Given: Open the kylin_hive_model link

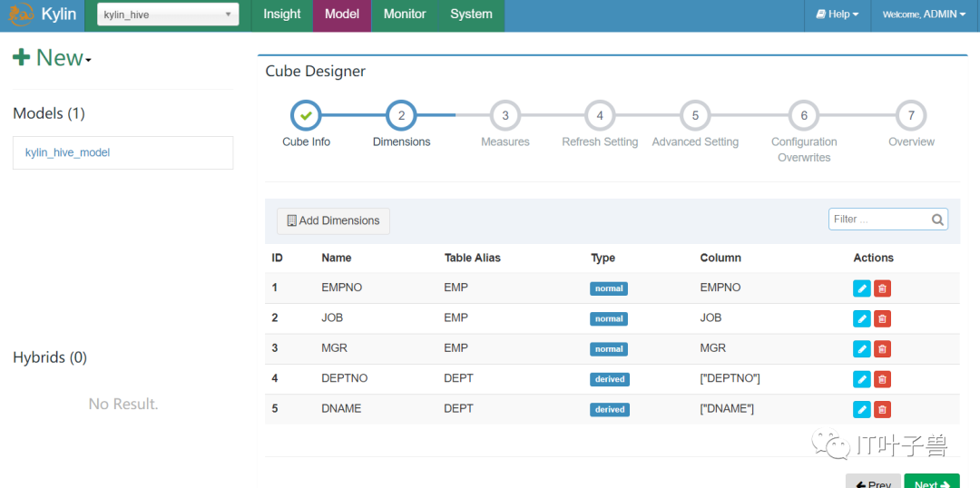Looking at the screenshot, I should coord(67,152).
